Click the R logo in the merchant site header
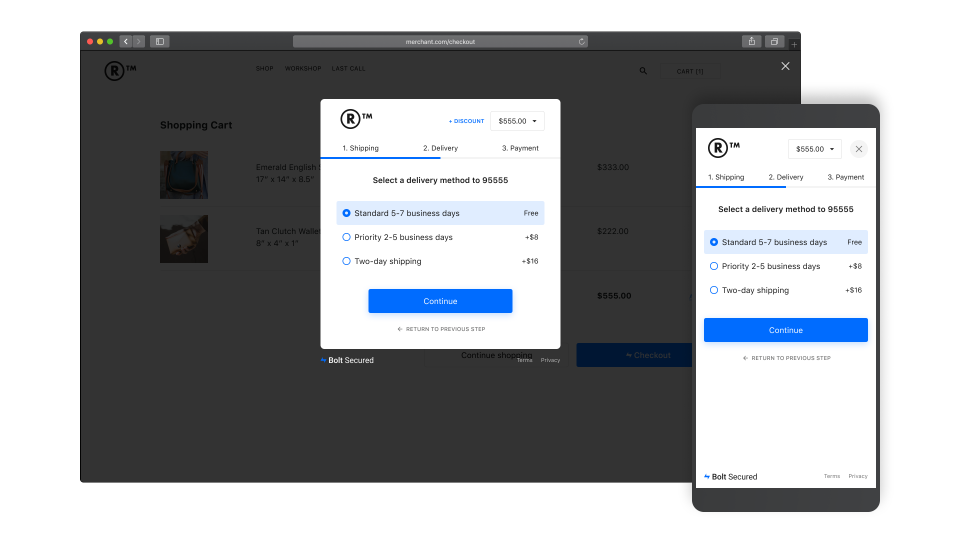Viewport: 960px width, 540px height. 120,71
